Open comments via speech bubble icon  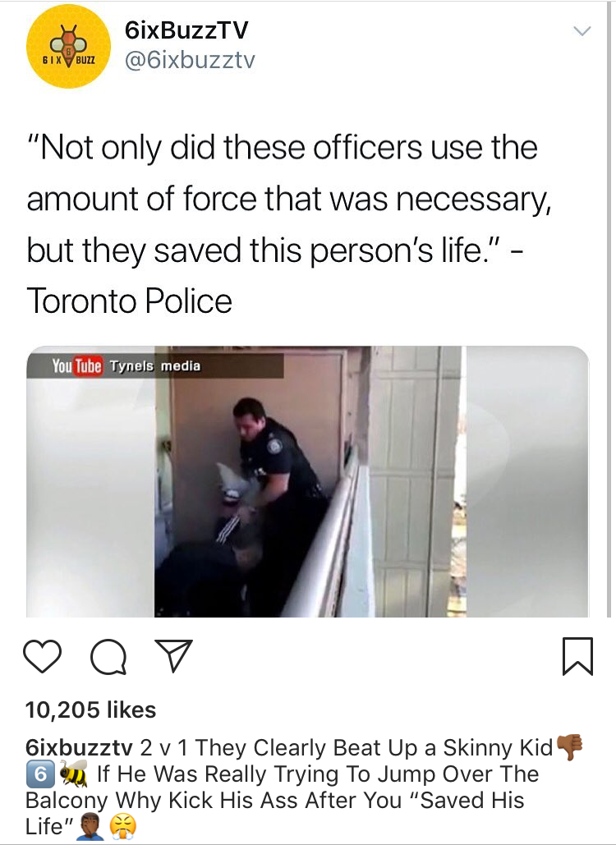click(109, 657)
